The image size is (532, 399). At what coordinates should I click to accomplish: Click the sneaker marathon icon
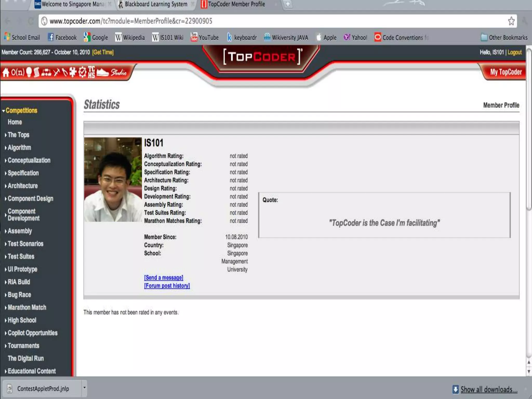(103, 72)
